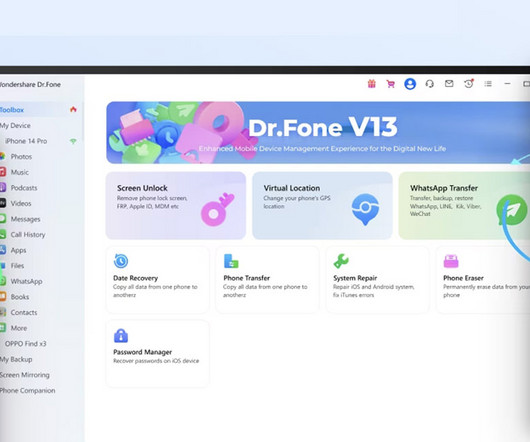Open Password Manager lock tool
Viewport: 530px width, 442px height.
(158, 353)
